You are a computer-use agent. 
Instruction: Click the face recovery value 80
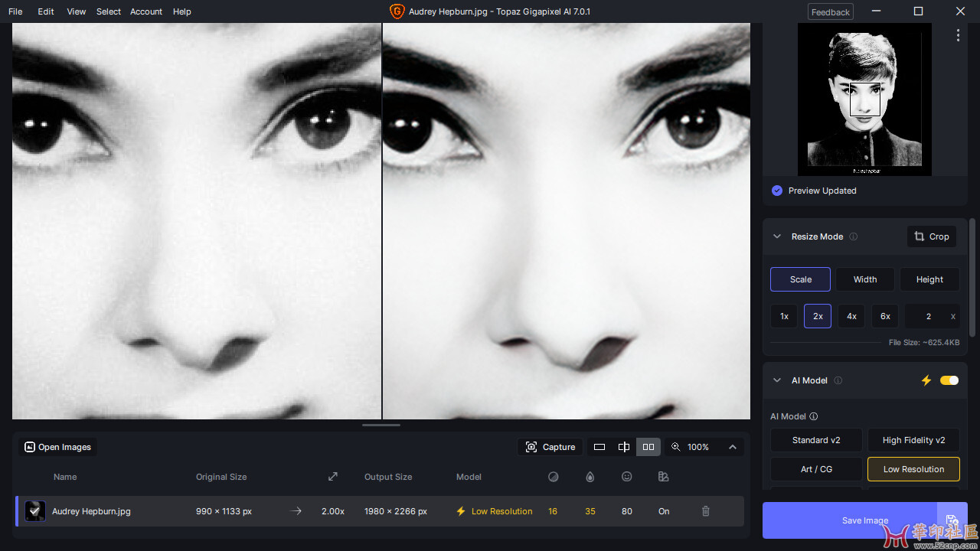[x=627, y=511]
